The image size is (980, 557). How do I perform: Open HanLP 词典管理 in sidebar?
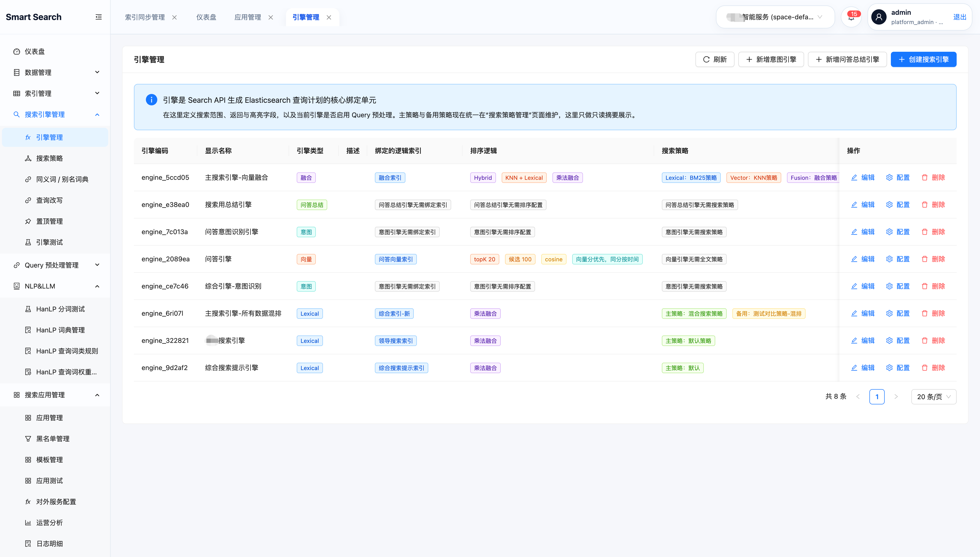pos(55,330)
